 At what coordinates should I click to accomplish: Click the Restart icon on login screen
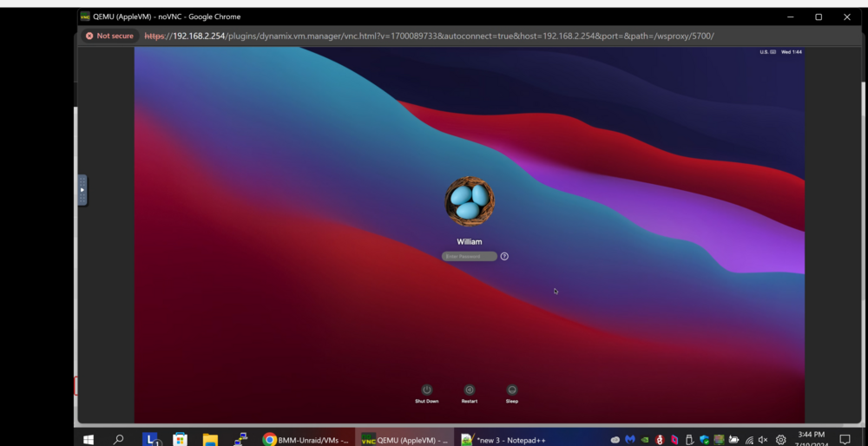tap(470, 390)
